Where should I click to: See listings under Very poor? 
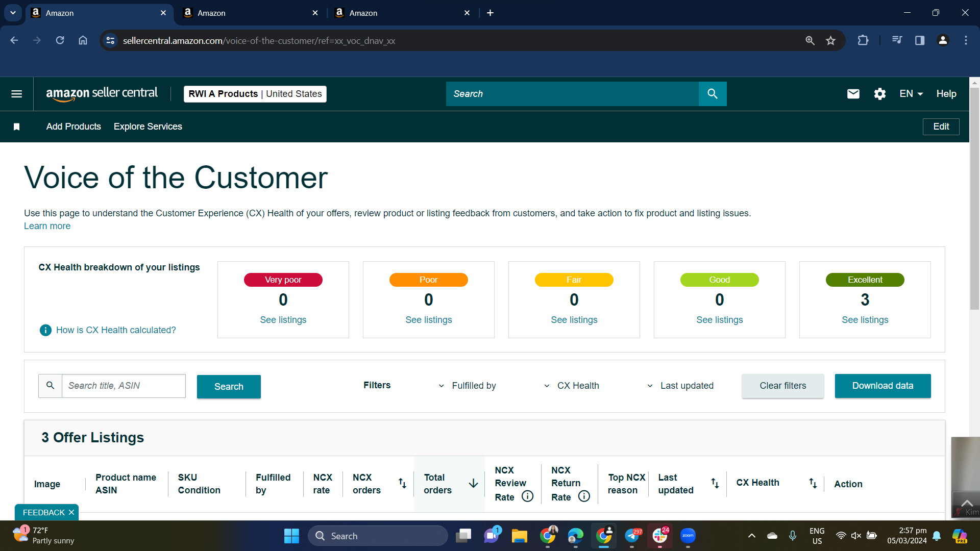pos(283,320)
